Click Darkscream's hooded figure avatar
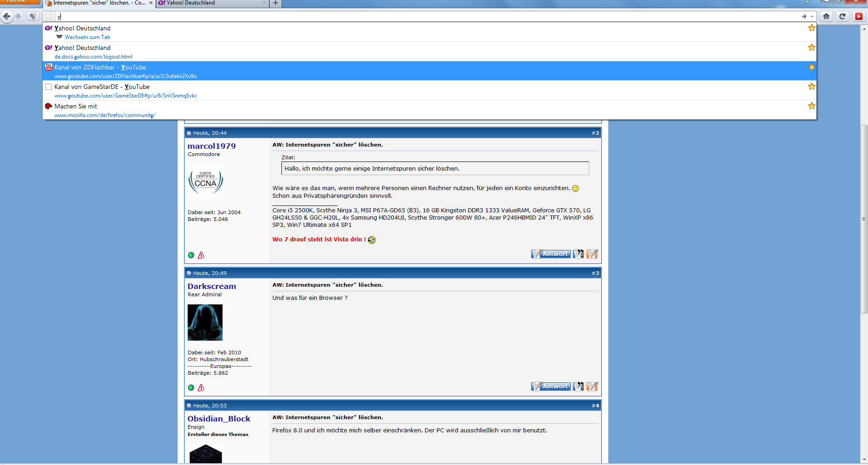Image resolution: width=868 pixels, height=465 pixels. [x=205, y=323]
